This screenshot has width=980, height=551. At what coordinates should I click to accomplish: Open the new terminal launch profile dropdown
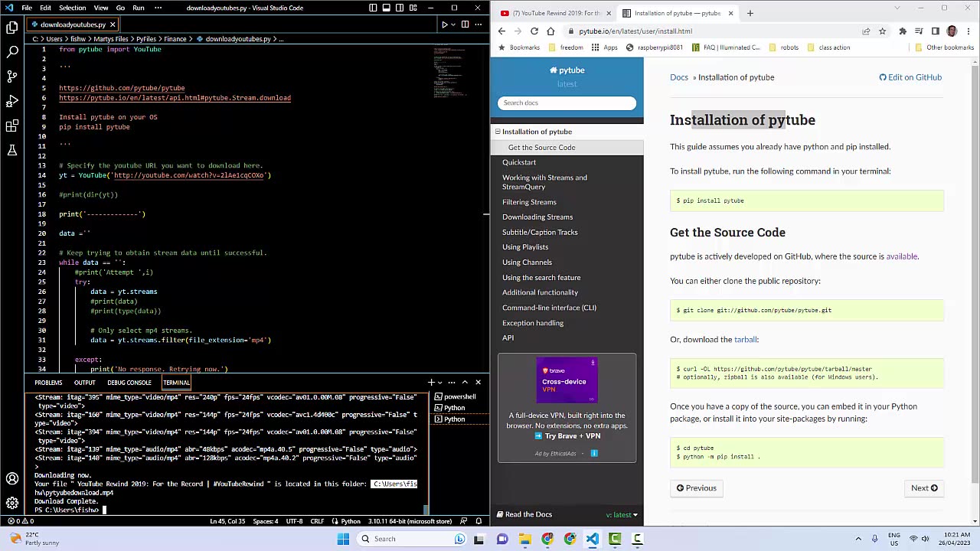click(439, 382)
